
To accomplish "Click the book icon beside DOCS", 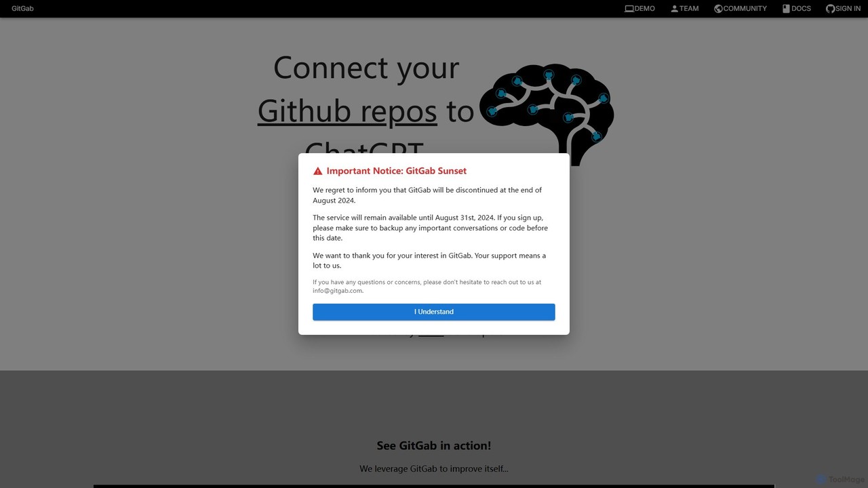I will [786, 9].
